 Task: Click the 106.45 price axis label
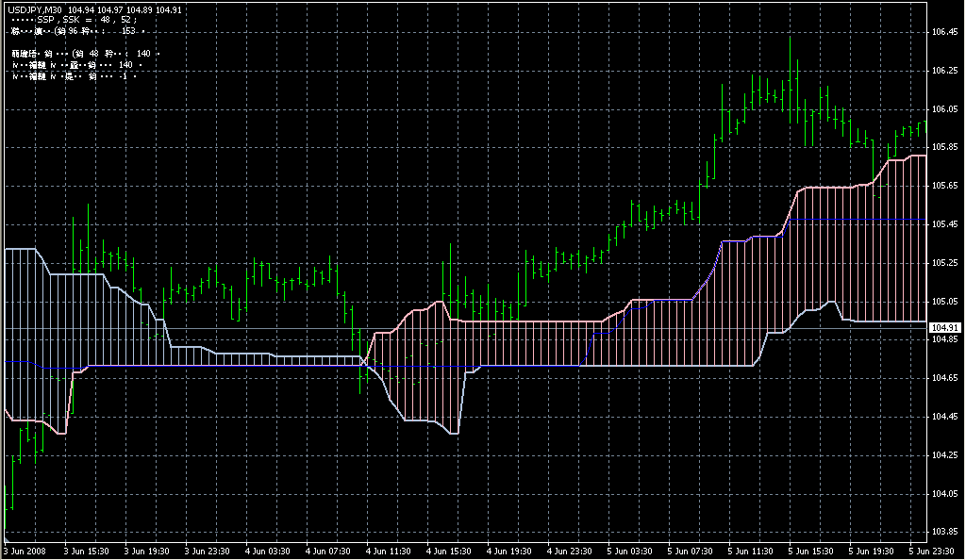[x=944, y=32]
